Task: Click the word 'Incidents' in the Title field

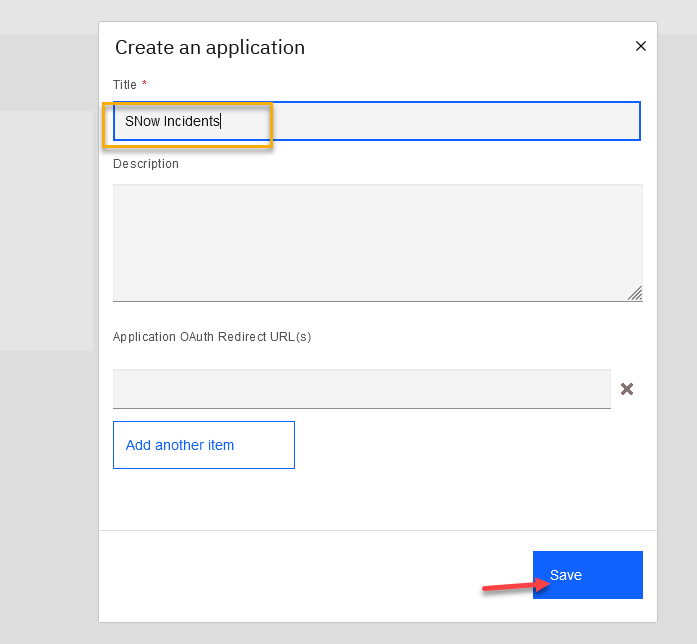Action: (191, 121)
